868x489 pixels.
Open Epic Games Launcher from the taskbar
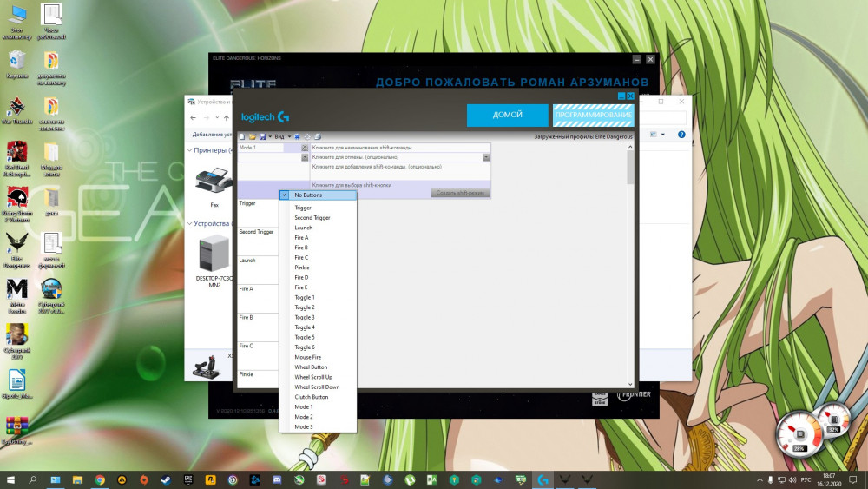pos(188,479)
